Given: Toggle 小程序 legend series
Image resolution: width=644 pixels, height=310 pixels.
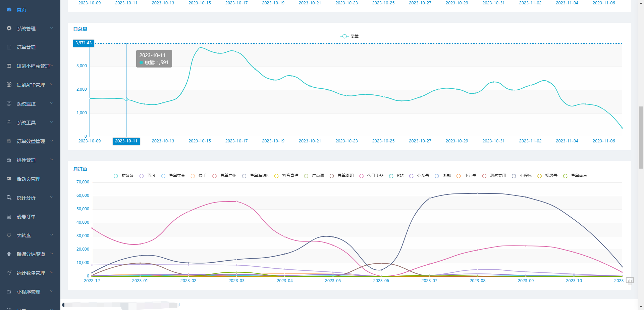Looking at the screenshot, I should pos(521,176).
